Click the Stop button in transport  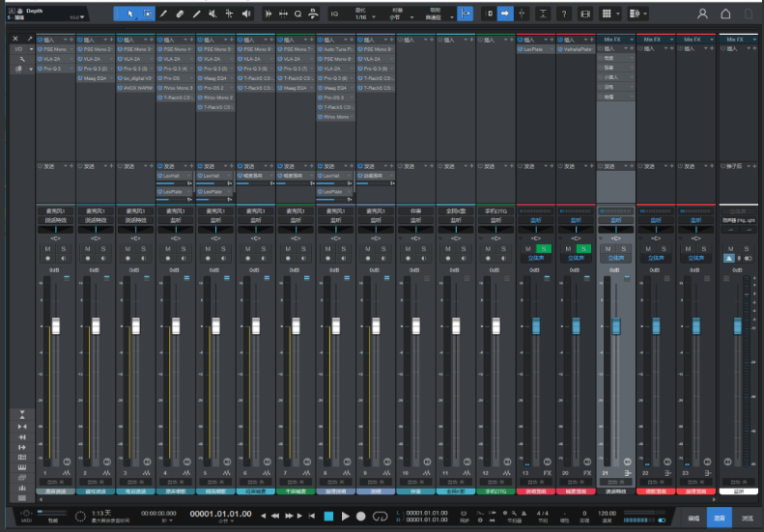click(329, 516)
